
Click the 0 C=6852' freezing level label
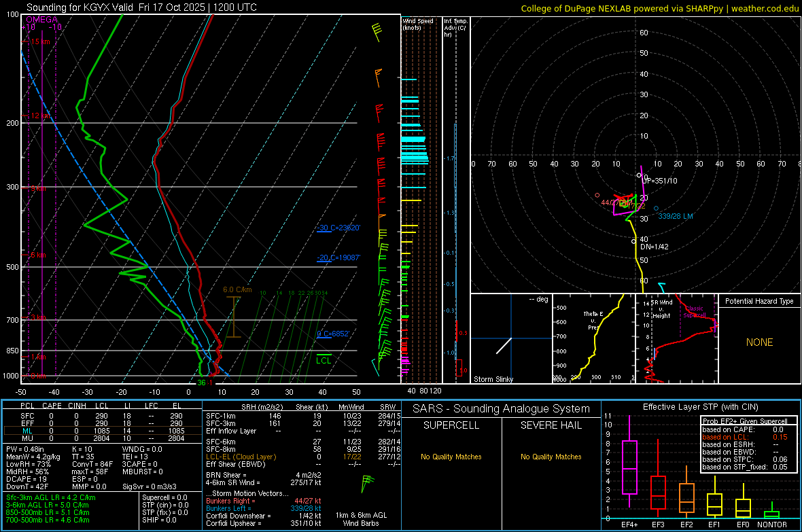[x=333, y=334]
